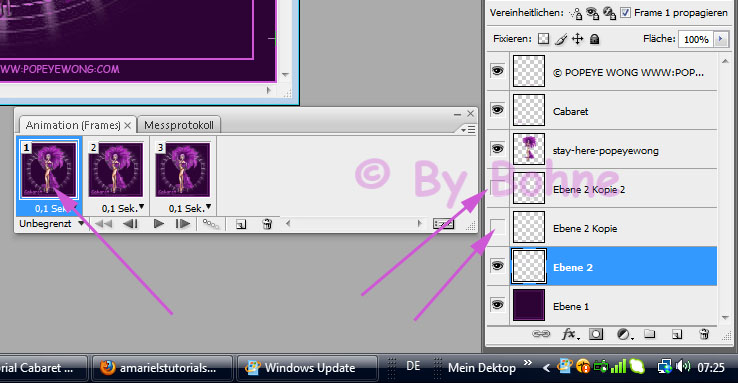Show the Ebene 2 Kopie layer
The image size is (738, 383).
(x=497, y=228)
